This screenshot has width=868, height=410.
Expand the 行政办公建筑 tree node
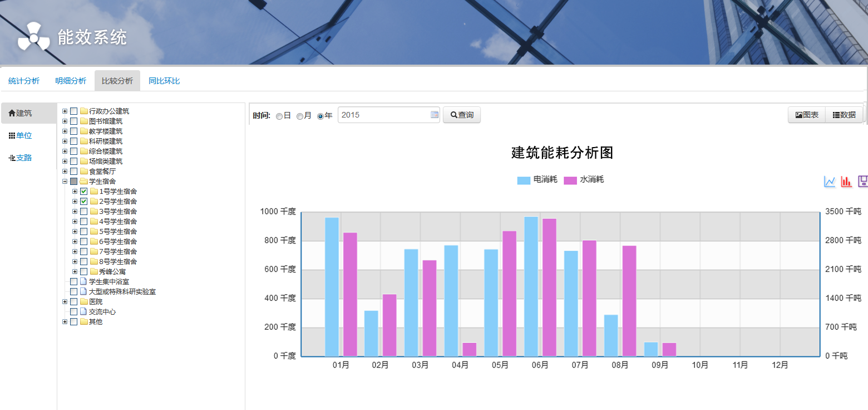65,111
